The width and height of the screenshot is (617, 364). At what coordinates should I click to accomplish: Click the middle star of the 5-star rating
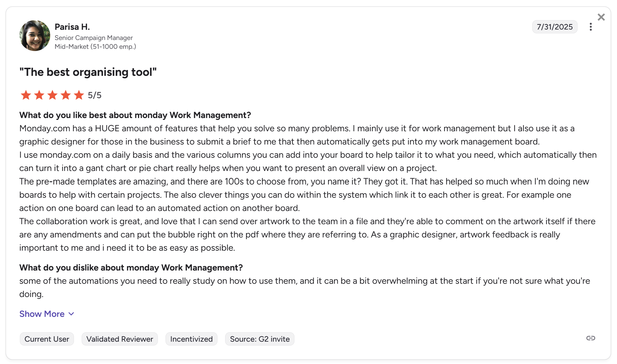(x=52, y=95)
